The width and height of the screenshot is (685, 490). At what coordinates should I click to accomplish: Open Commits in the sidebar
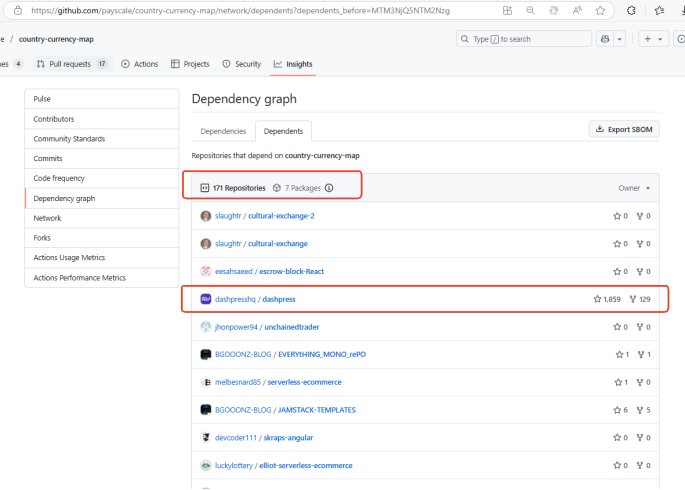coord(102,158)
